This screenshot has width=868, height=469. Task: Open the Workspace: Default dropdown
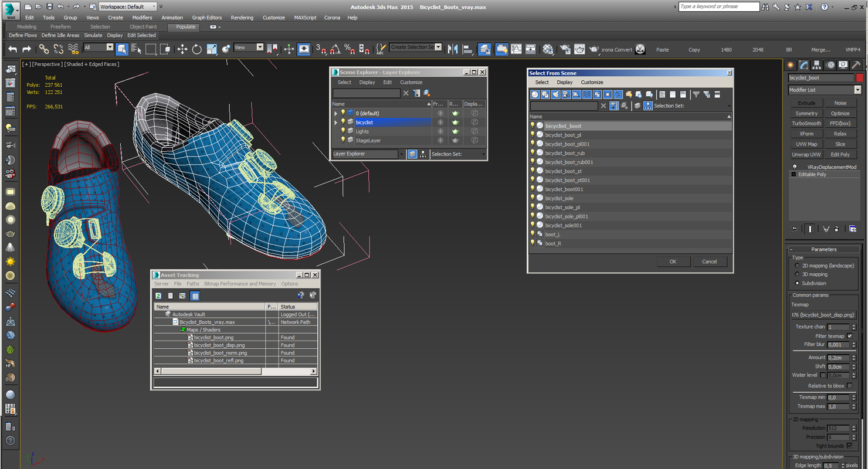(128, 6)
